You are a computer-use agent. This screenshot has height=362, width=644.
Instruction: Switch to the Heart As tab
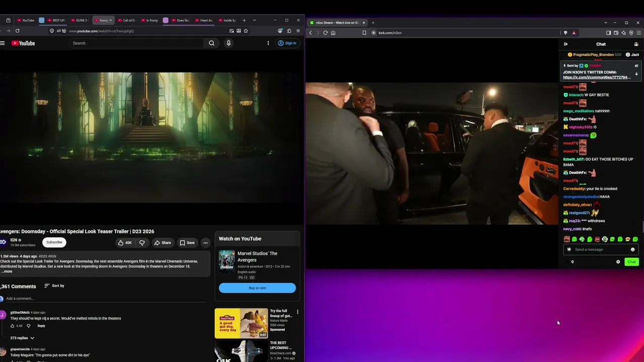tap(204, 20)
